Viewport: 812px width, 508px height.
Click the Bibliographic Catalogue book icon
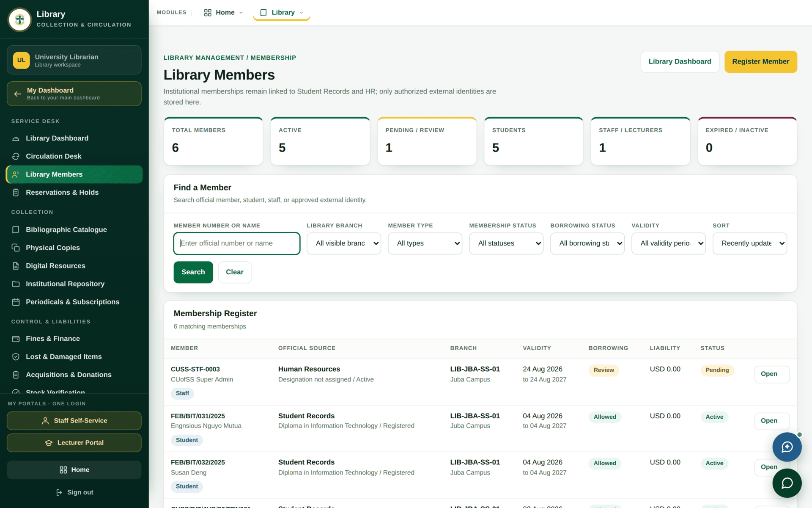(16, 229)
